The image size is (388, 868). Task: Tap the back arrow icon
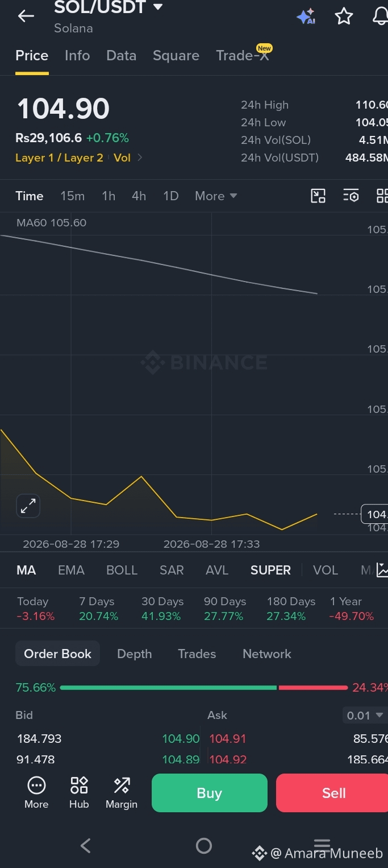(x=26, y=16)
